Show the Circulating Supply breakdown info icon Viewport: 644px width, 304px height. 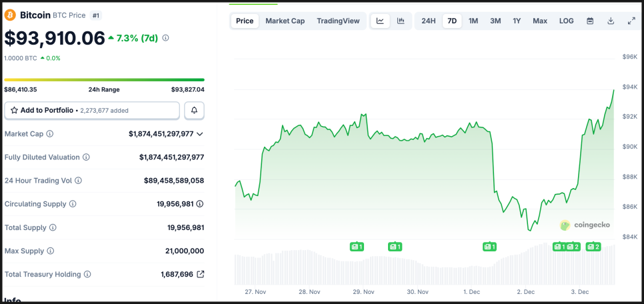click(200, 204)
